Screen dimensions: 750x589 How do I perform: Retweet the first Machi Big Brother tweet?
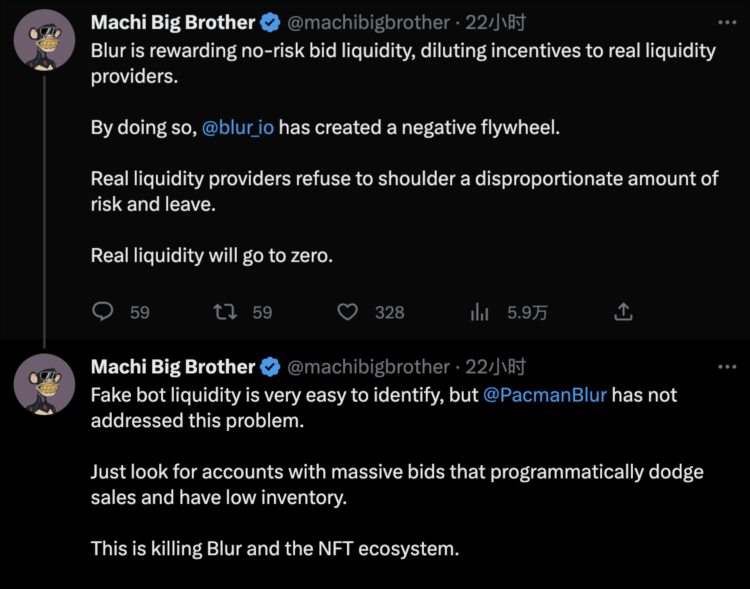226,312
